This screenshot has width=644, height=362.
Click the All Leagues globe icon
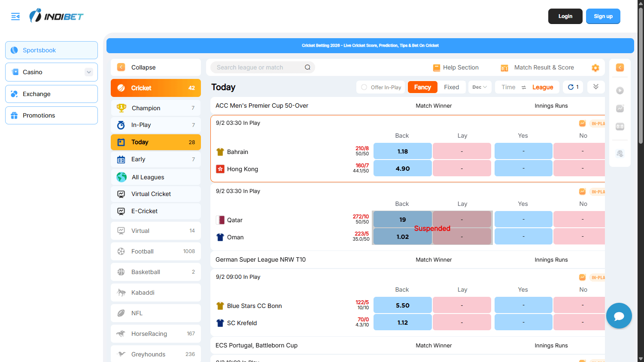pyautogui.click(x=122, y=177)
